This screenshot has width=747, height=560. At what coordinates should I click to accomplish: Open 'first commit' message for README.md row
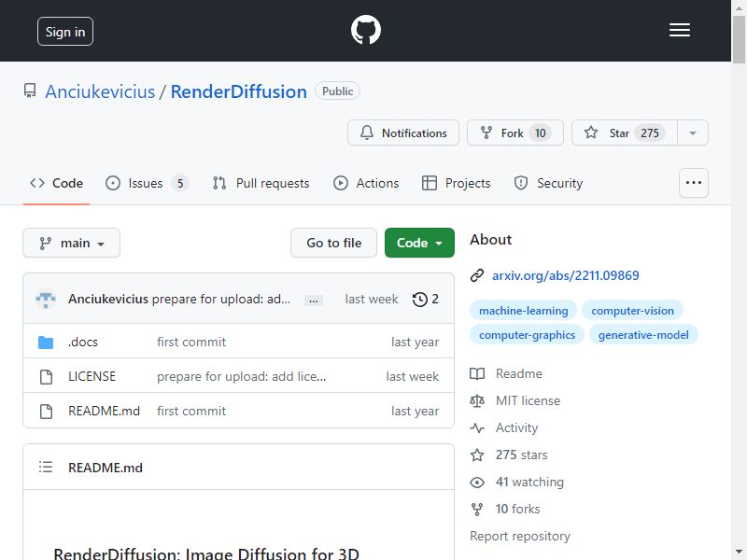[x=191, y=411]
